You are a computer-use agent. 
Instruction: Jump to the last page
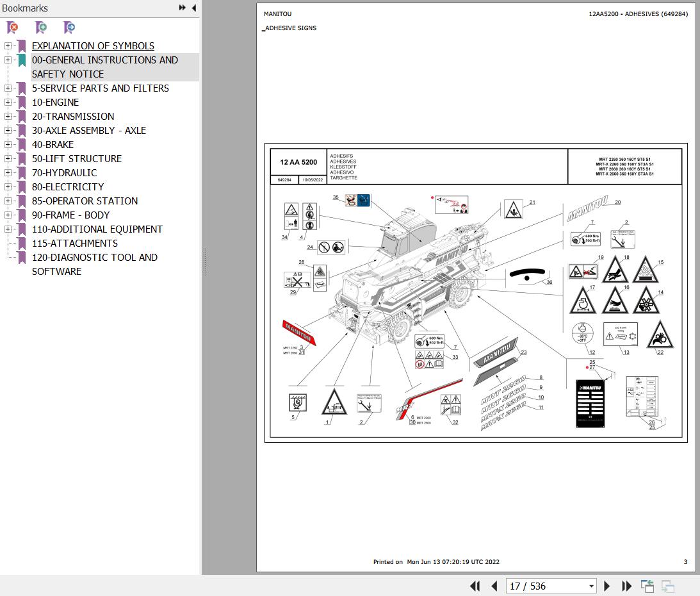click(626, 586)
